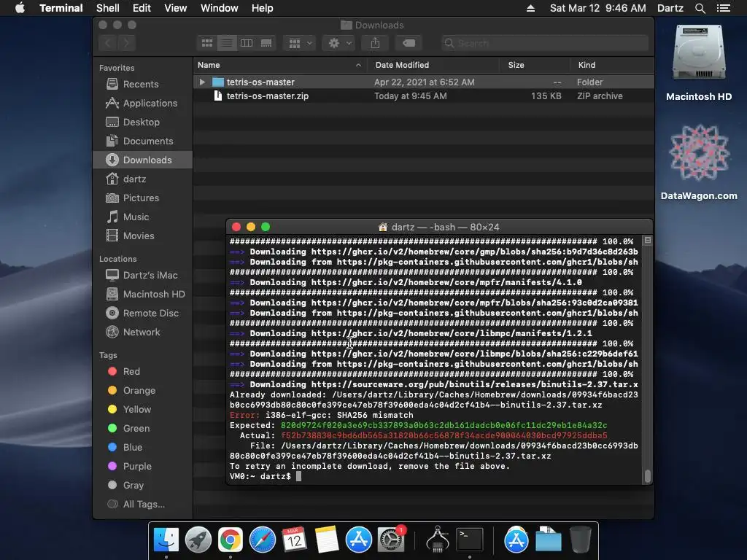Select Network in Finder sidebar
Screen dimensions: 747x560
pos(142,332)
